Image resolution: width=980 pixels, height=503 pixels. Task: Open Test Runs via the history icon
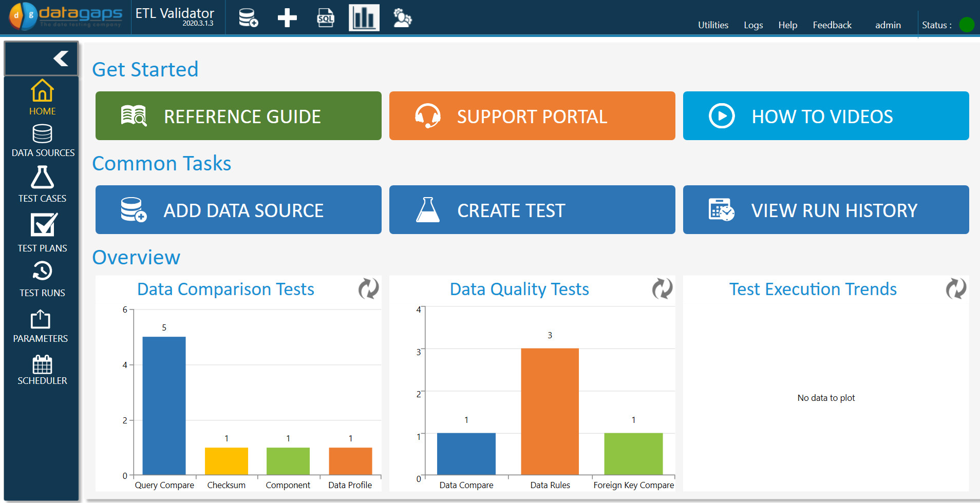click(42, 272)
